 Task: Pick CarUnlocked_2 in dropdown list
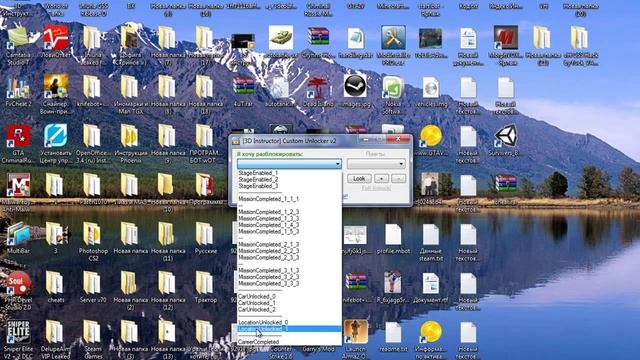pos(257,309)
